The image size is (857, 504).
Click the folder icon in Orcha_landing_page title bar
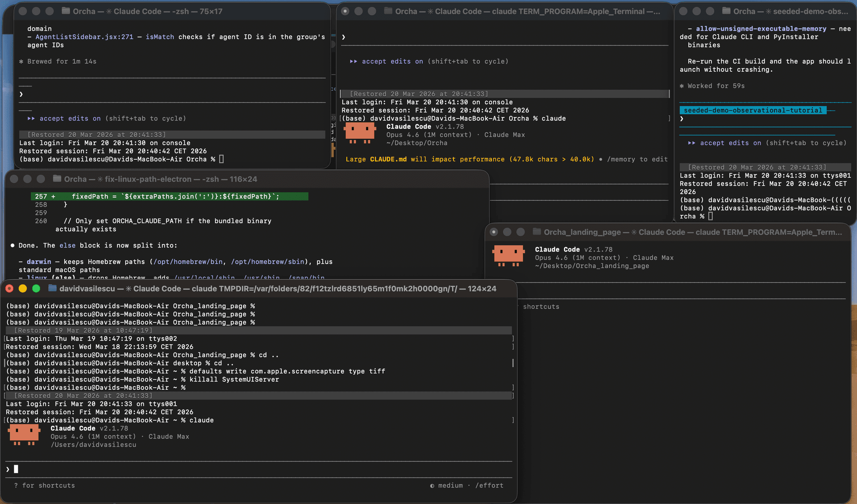point(537,232)
